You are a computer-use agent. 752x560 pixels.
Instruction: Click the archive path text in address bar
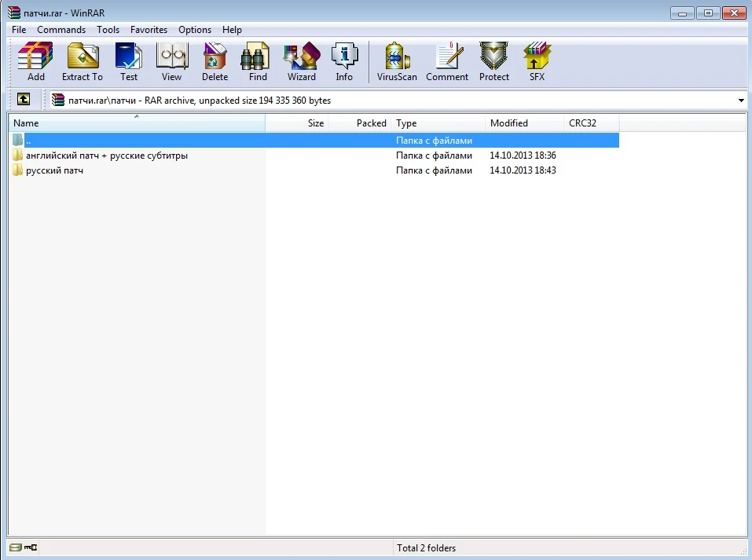pyautogui.click(x=200, y=101)
